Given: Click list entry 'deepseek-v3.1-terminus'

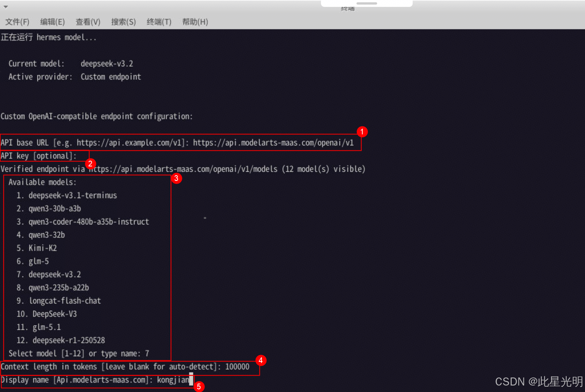Looking at the screenshot, I should click(x=66, y=195).
